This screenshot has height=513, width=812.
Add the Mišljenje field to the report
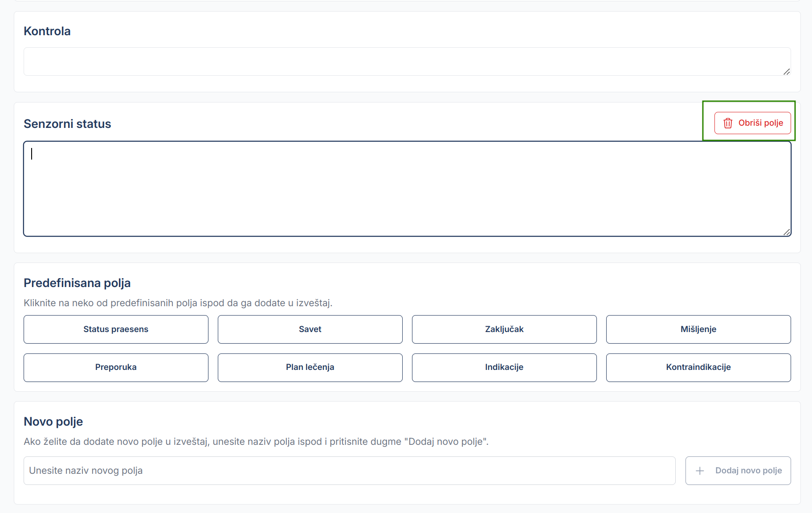coord(698,329)
